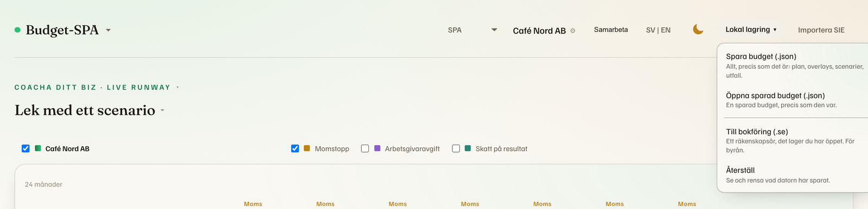
Task: Open the SPA selector dropdown
Action: [x=472, y=30]
